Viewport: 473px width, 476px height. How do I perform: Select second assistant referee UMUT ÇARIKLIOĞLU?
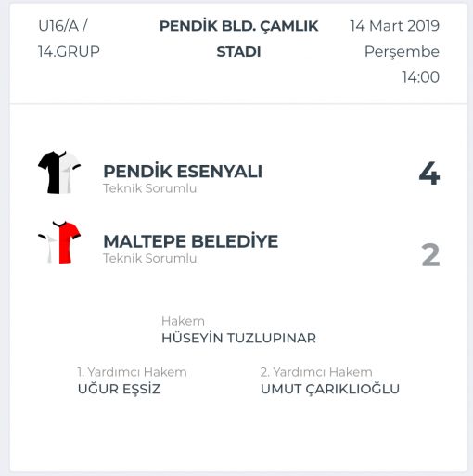[330, 389]
